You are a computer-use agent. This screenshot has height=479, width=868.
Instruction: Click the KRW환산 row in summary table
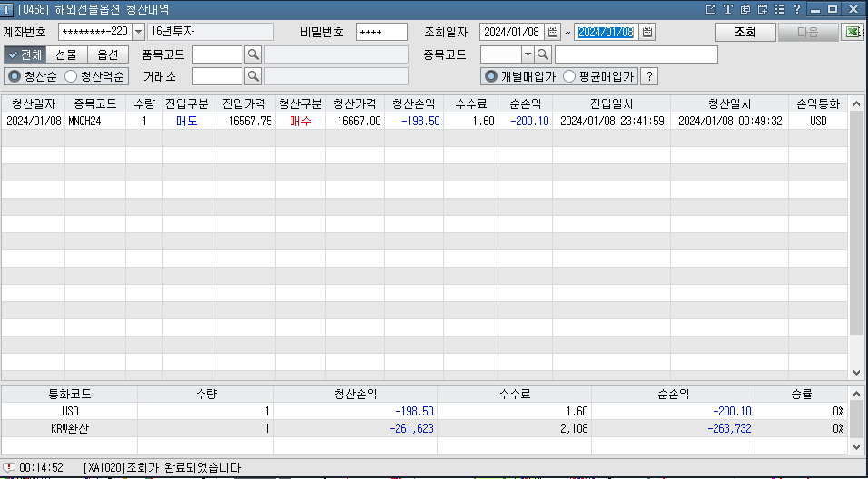tap(425, 428)
